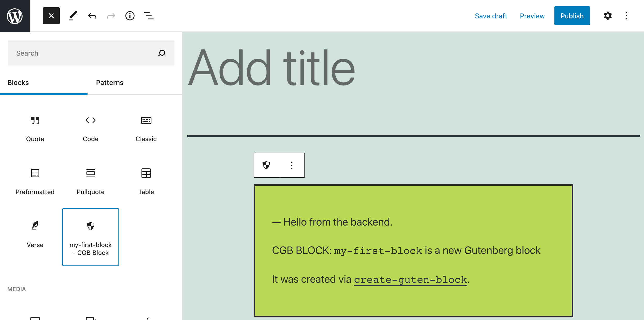Image resolution: width=644 pixels, height=320 pixels.
Task: Click the list/document outline icon
Action: [149, 16]
